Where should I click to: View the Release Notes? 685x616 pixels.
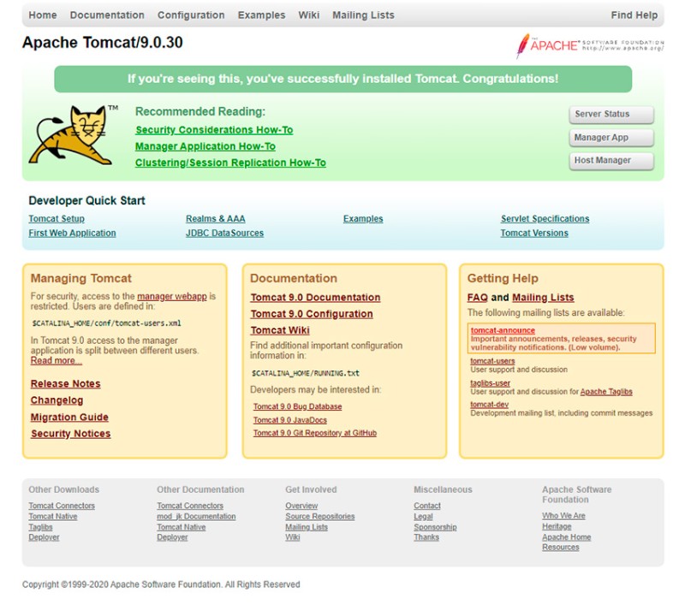[x=65, y=383]
